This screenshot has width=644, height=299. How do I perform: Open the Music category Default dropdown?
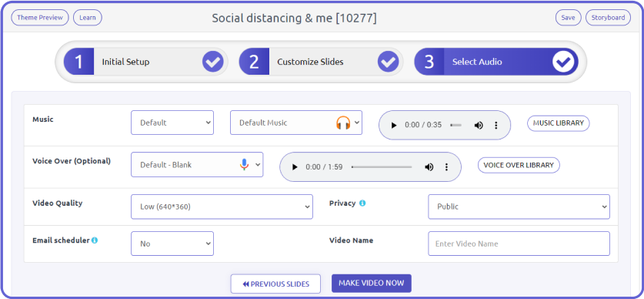point(172,123)
